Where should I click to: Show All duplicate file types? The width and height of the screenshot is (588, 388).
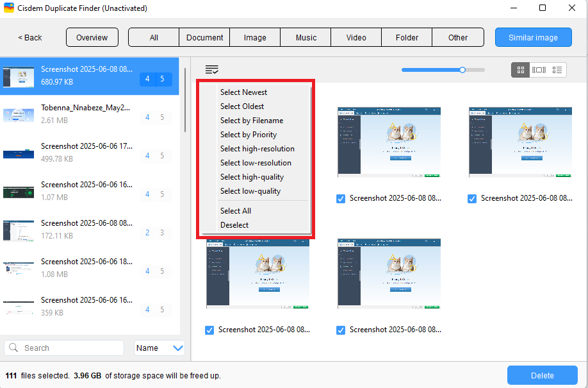tap(154, 37)
